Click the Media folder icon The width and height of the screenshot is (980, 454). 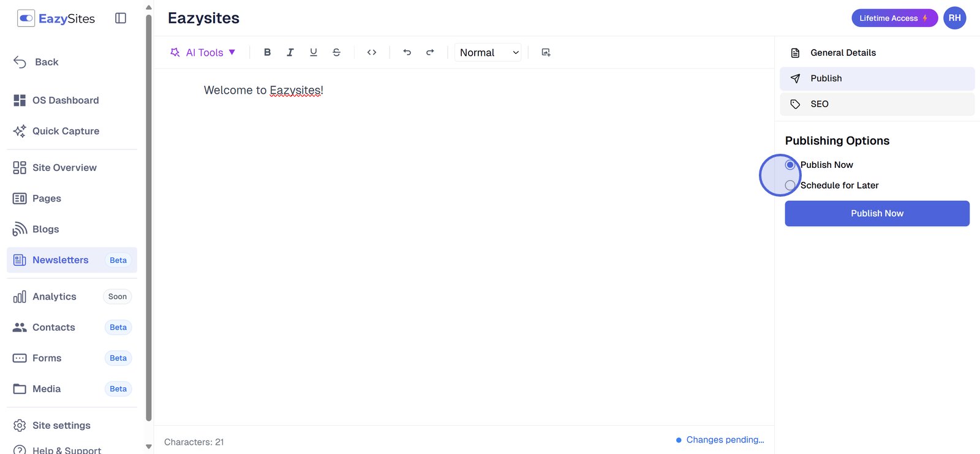pyautogui.click(x=20, y=389)
